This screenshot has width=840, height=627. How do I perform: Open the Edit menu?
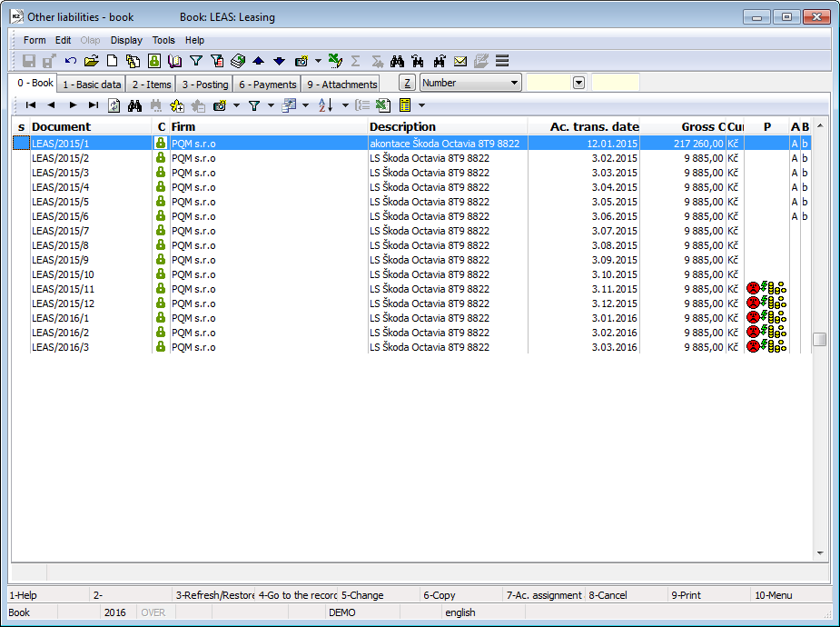(x=63, y=40)
